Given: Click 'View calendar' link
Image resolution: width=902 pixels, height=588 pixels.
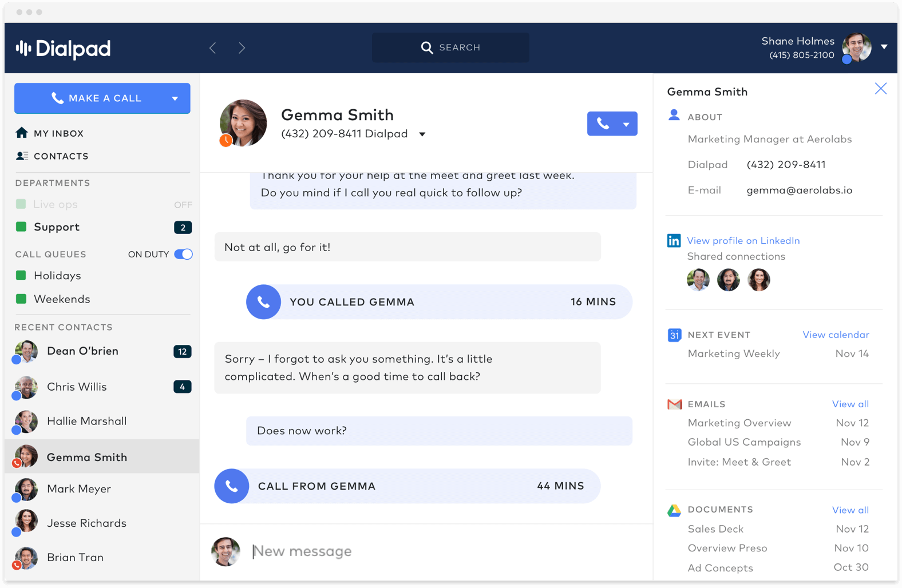Looking at the screenshot, I should [836, 335].
